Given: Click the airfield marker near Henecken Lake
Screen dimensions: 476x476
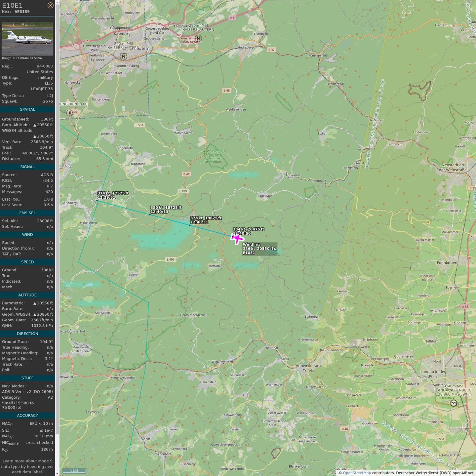Looking at the screenshot, I should pyautogui.click(x=70, y=113).
